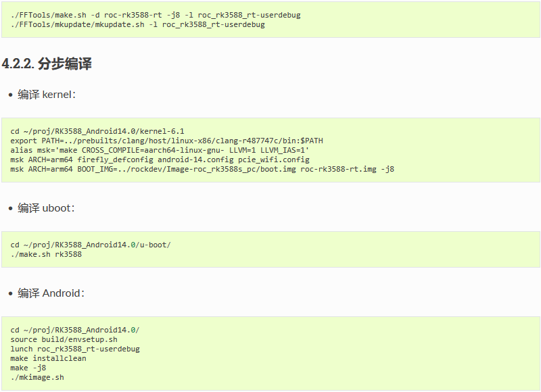The height and width of the screenshot is (392, 541).
Task: Click the 'lunch roc_rk3588_rt-userdebug' line
Action: coord(75,349)
